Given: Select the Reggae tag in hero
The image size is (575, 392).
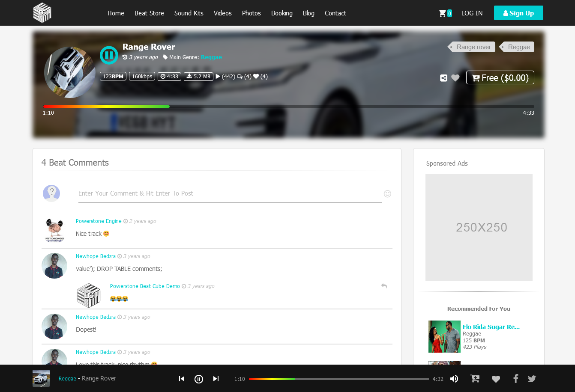Looking at the screenshot, I should pyautogui.click(x=517, y=47).
